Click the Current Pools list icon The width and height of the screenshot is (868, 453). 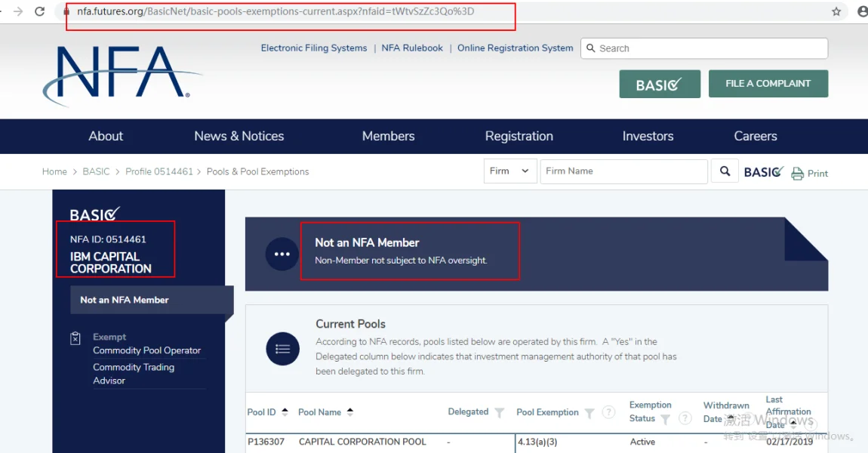pos(282,349)
